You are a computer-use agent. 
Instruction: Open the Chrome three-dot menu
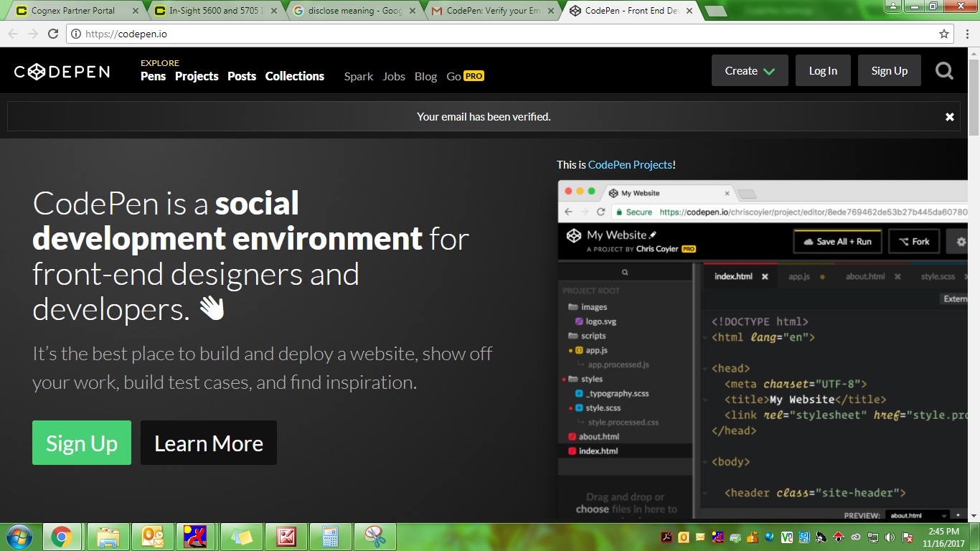pyautogui.click(x=966, y=34)
